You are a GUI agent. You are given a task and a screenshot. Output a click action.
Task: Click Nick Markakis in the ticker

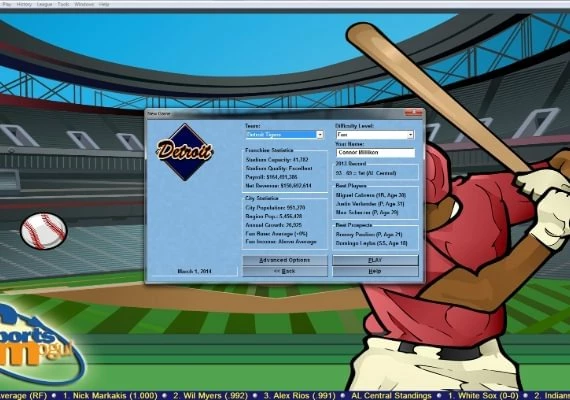click(110, 396)
